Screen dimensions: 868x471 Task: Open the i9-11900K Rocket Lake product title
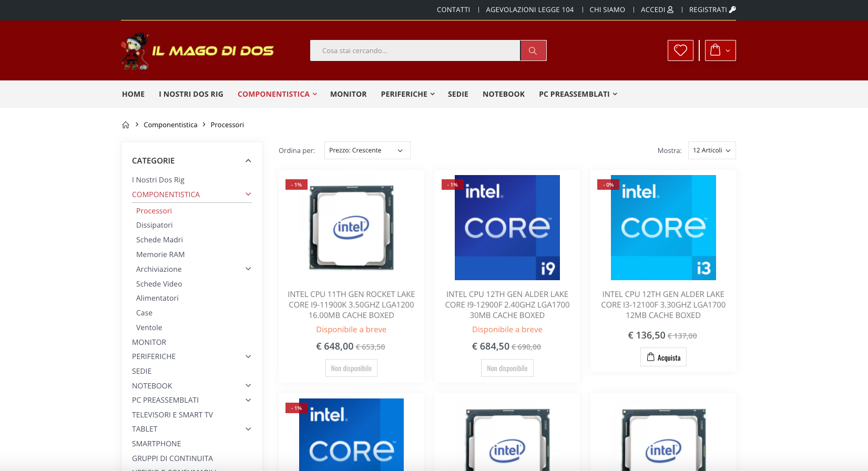click(351, 305)
